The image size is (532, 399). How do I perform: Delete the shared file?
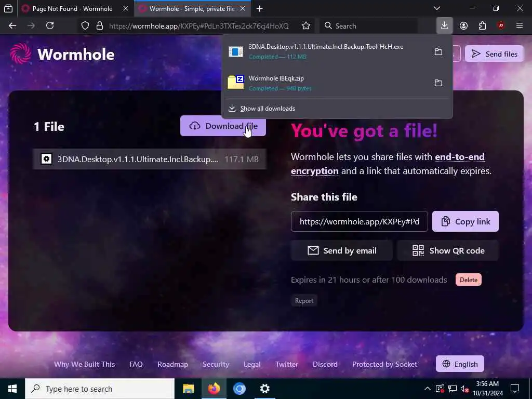(468, 280)
